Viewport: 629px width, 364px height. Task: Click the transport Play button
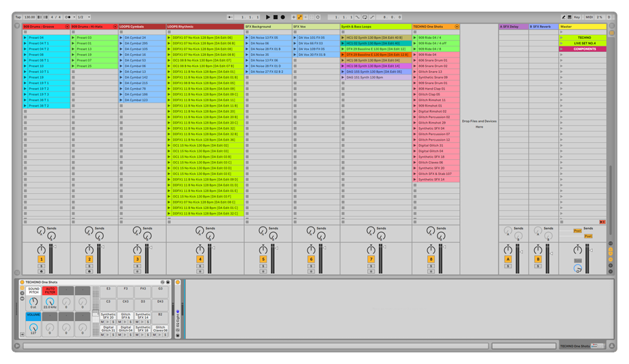[x=268, y=17]
